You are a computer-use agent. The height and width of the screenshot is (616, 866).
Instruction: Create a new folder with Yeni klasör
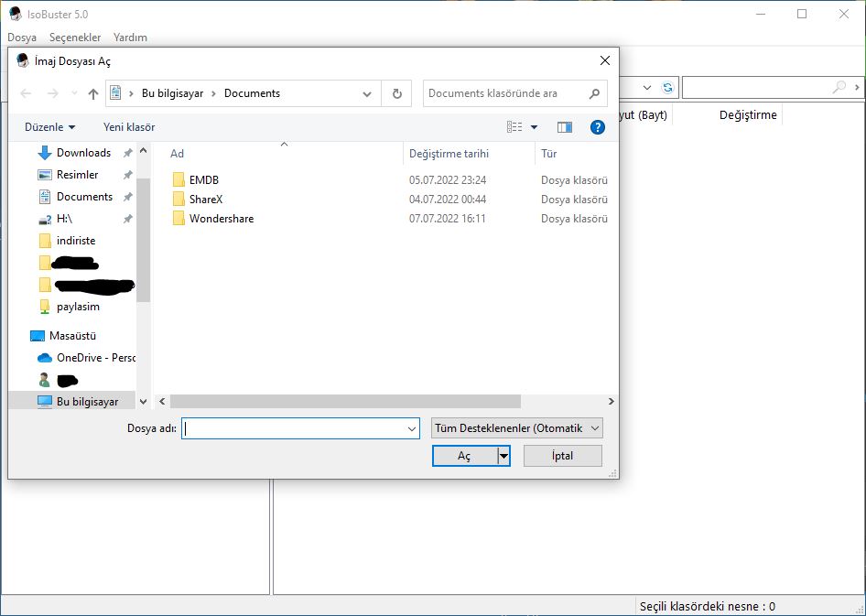pos(129,127)
